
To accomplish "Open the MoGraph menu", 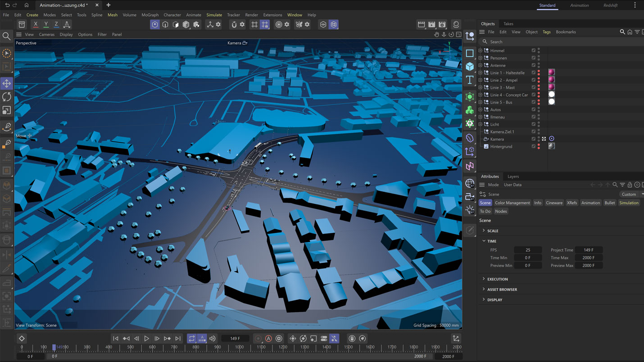I will point(150,15).
